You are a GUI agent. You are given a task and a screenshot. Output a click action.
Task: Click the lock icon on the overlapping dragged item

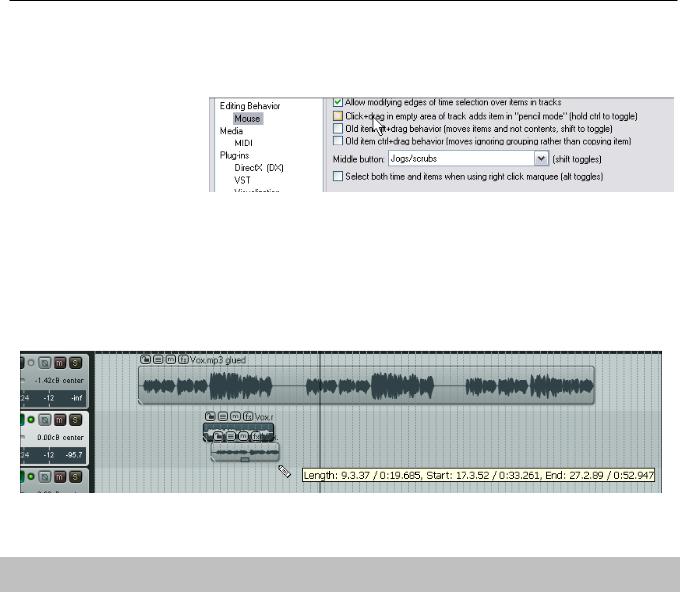218,436
